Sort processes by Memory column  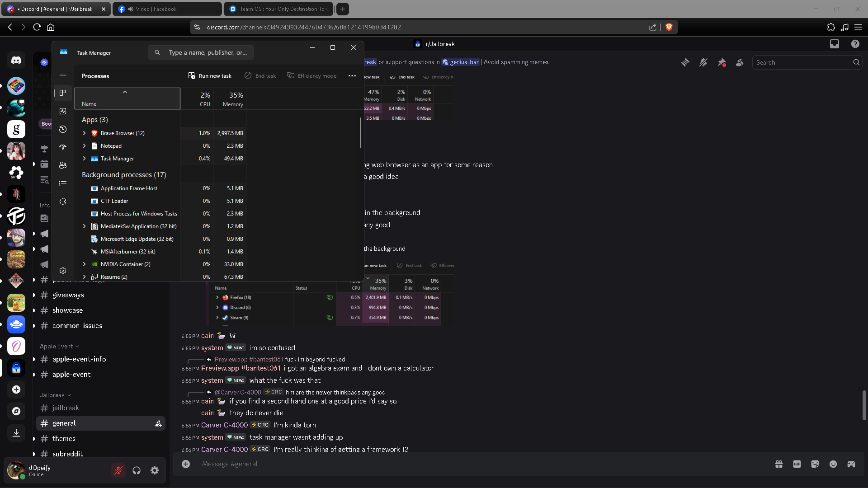pos(230,99)
